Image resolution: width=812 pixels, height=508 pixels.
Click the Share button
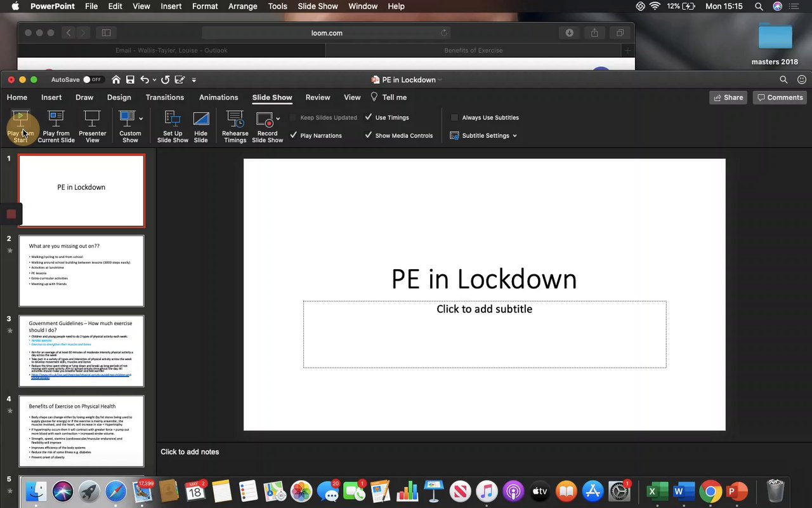coord(728,97)
